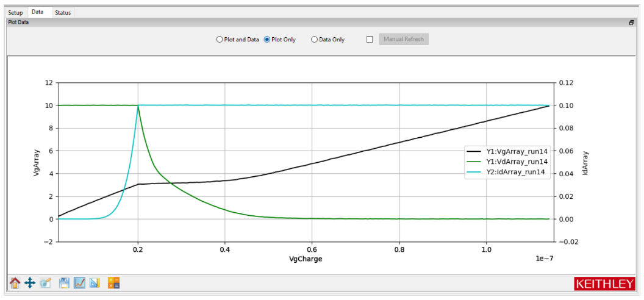
Task: Reset plot view with the home icon
Action: click(15, 283)
